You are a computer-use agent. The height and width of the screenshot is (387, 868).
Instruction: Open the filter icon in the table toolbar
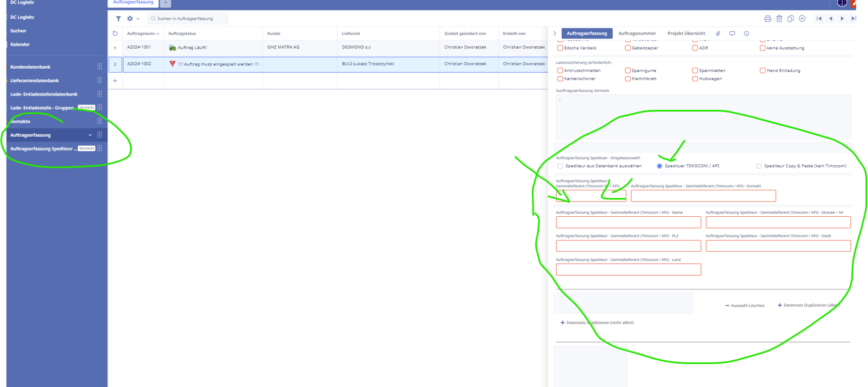coord(118,19)
